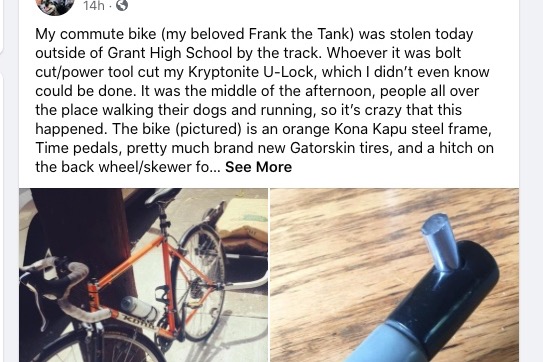This screenshot has width=543, height=362.
Task: Open the 14h post timestamp
Action: pyautogui.click(x=94, y=5)
